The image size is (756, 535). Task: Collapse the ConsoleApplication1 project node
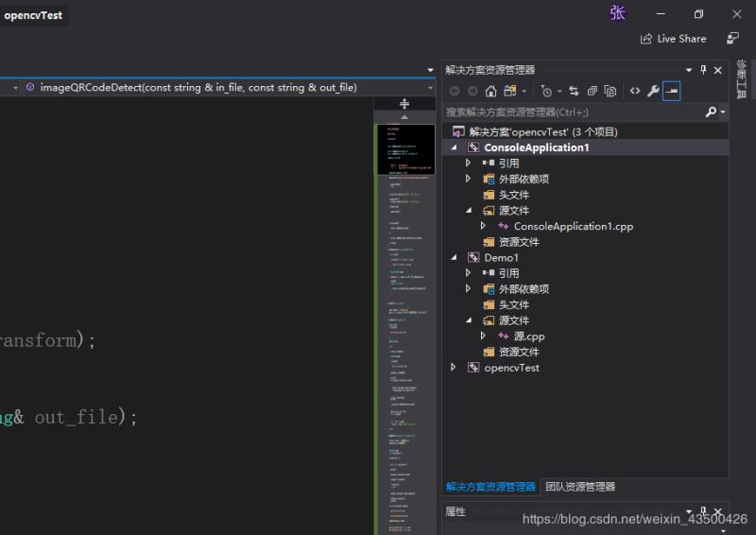(x=455, y=147)
